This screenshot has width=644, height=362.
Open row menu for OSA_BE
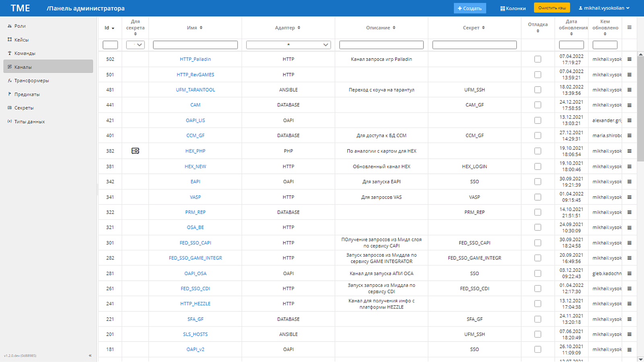(629, 227)
